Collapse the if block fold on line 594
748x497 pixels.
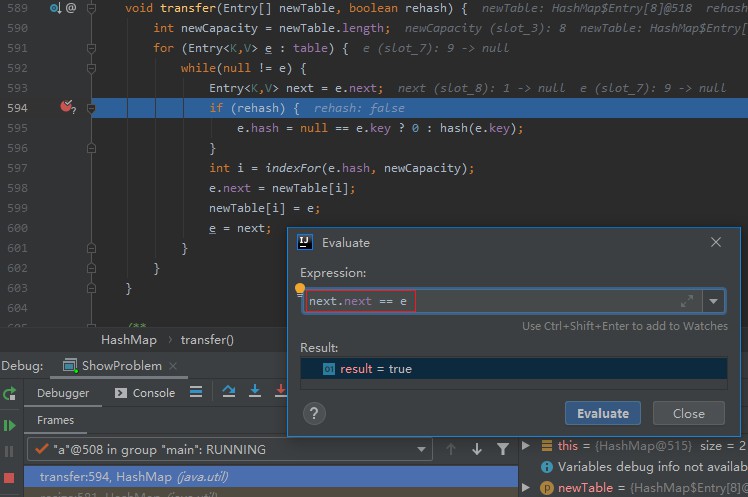(x=92, y=108)
